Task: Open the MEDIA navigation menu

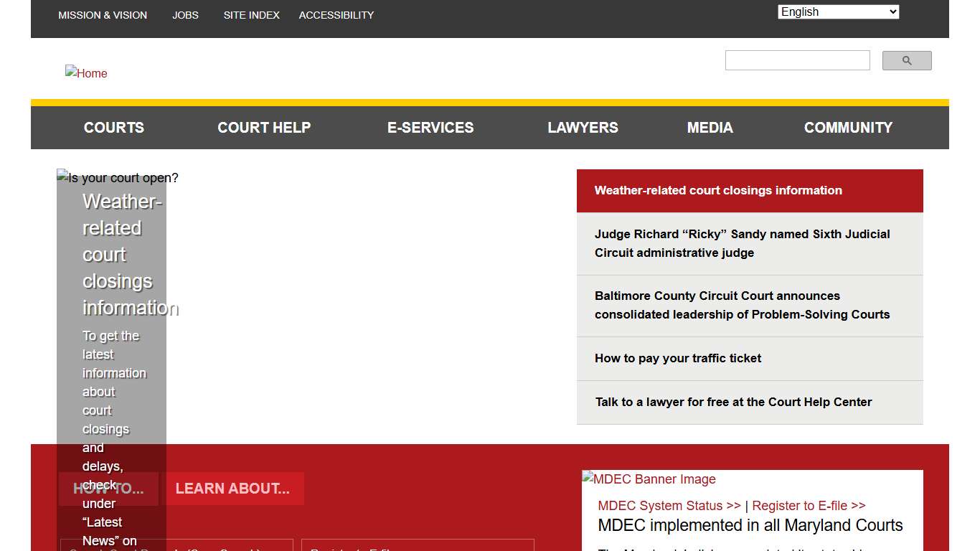Action: pos(710,127)
